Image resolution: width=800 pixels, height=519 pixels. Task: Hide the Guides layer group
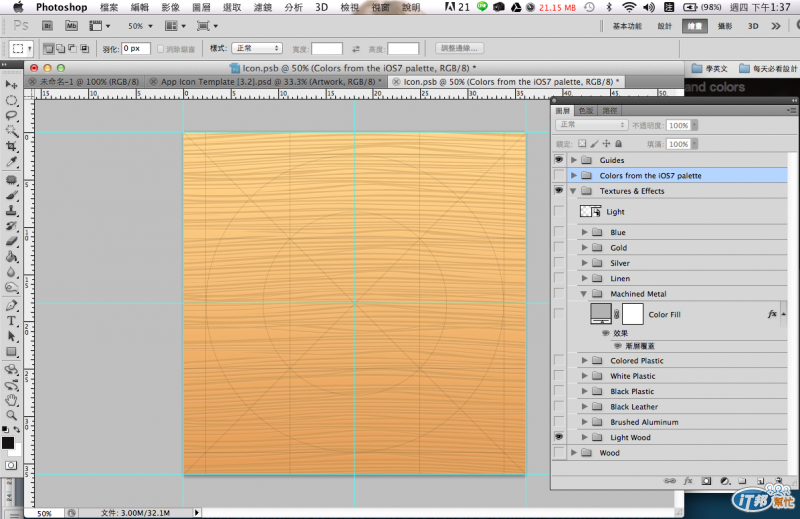pos(559,160)
